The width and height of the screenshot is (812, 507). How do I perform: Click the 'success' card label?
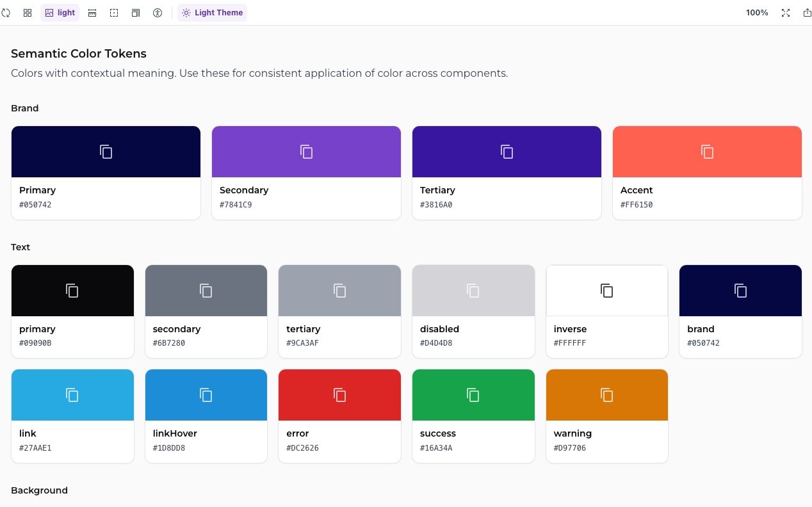point(438,433)
